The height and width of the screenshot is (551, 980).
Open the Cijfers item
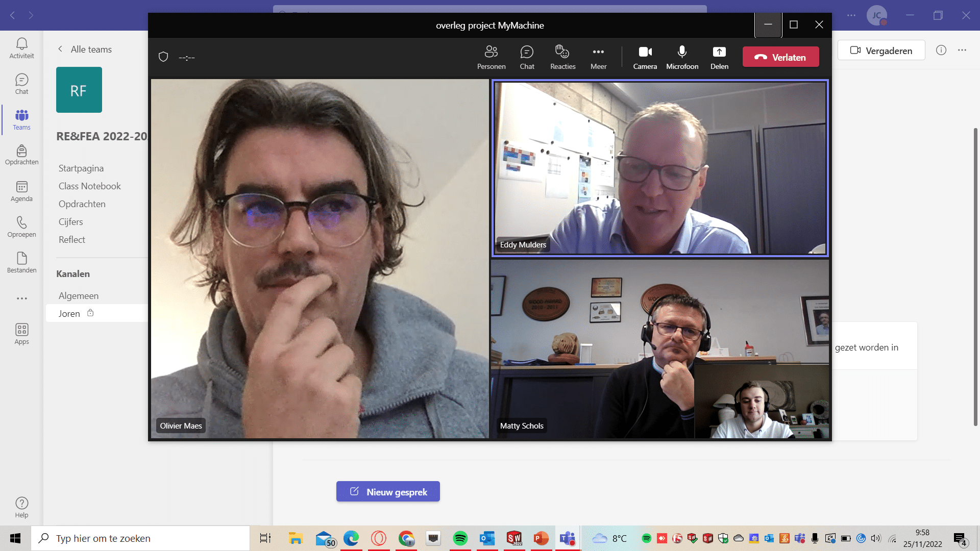tap(71, 221)
